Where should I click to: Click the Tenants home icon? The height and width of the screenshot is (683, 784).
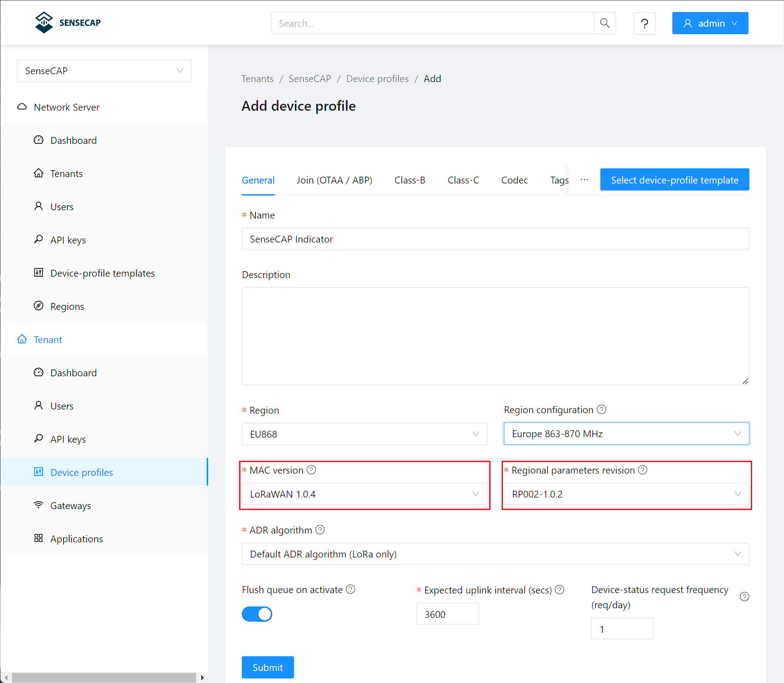[39, 173]
